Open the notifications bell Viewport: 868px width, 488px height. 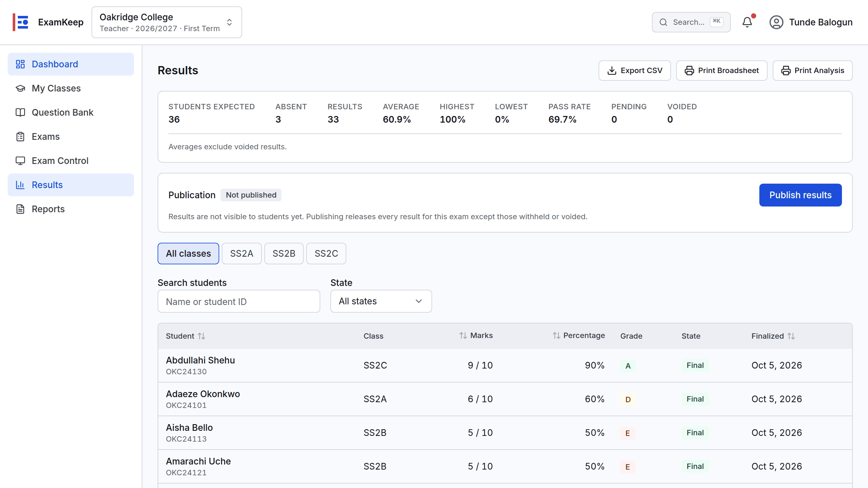[x=747, y=22]
